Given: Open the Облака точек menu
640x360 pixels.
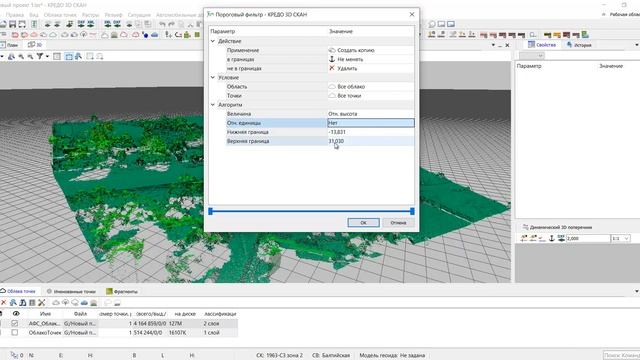Looking at the screenshot, I should (60, 15).
